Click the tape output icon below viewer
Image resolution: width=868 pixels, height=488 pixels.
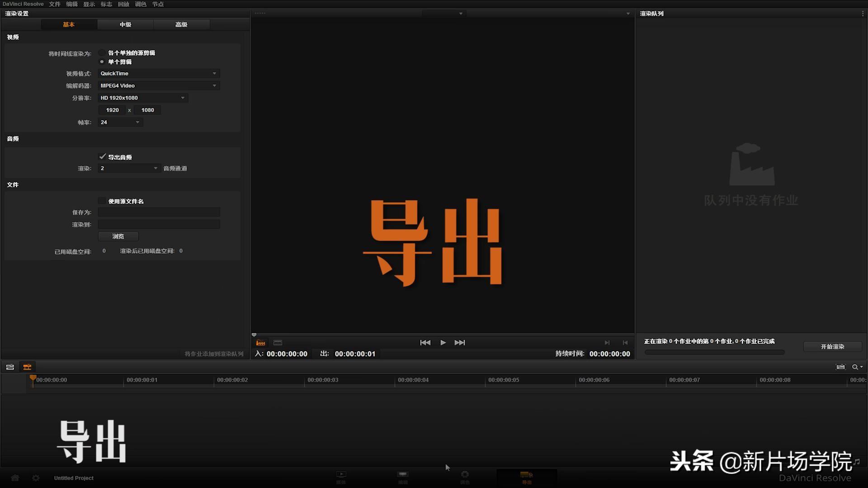(x=278, y=343)
